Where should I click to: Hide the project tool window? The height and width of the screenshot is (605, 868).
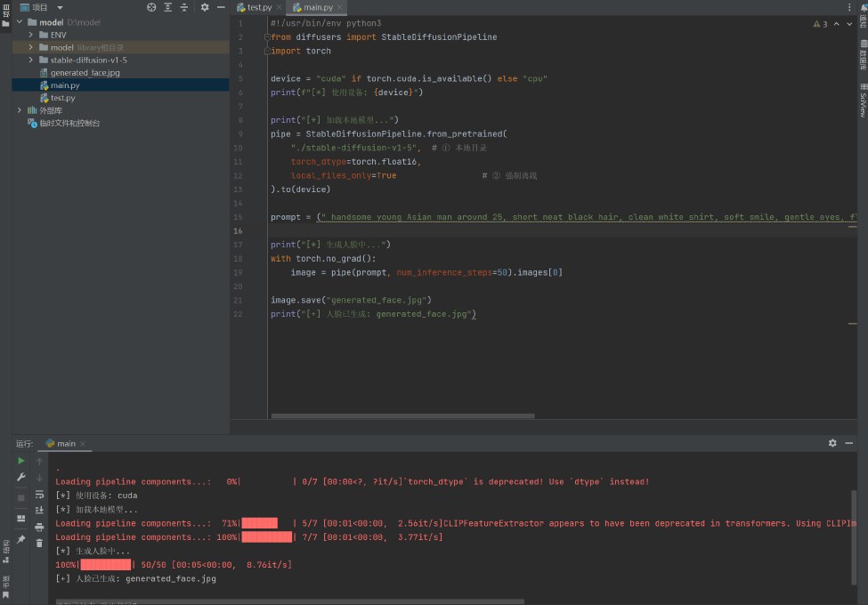pyautogui.click(x=221, y=7)
